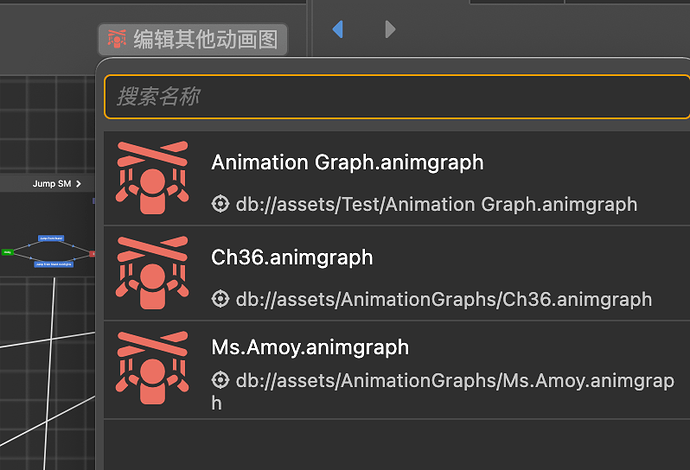The image size is (690, 470).
Task: Click the Ms.Amoy.animgraph puppet icon
Action: (152, 364)
